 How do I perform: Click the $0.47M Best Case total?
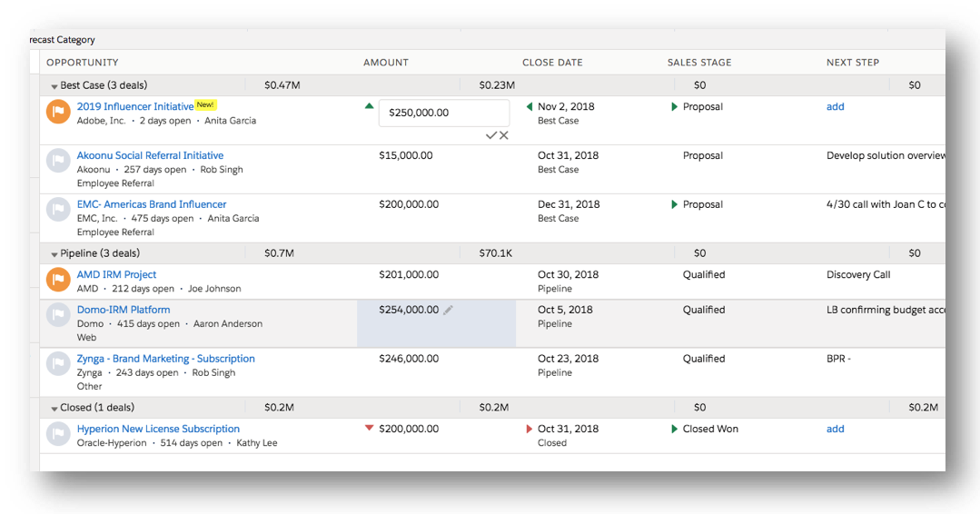coord(282,85)
